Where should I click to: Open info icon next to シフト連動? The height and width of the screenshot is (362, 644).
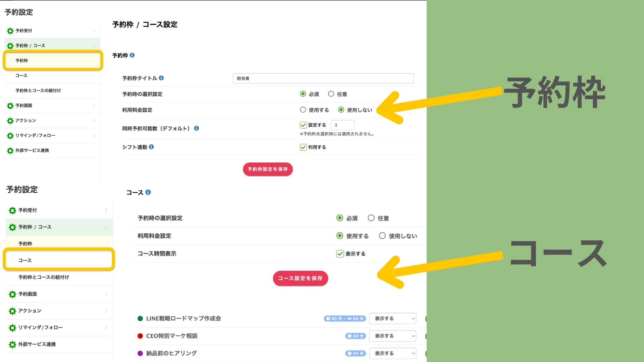pos(151,147)
